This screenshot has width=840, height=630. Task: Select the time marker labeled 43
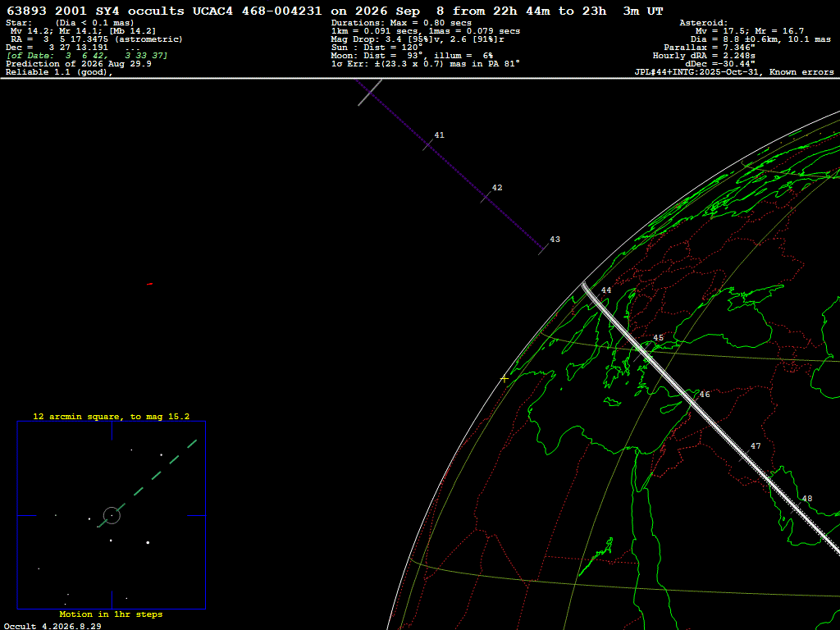pos(543,249)
